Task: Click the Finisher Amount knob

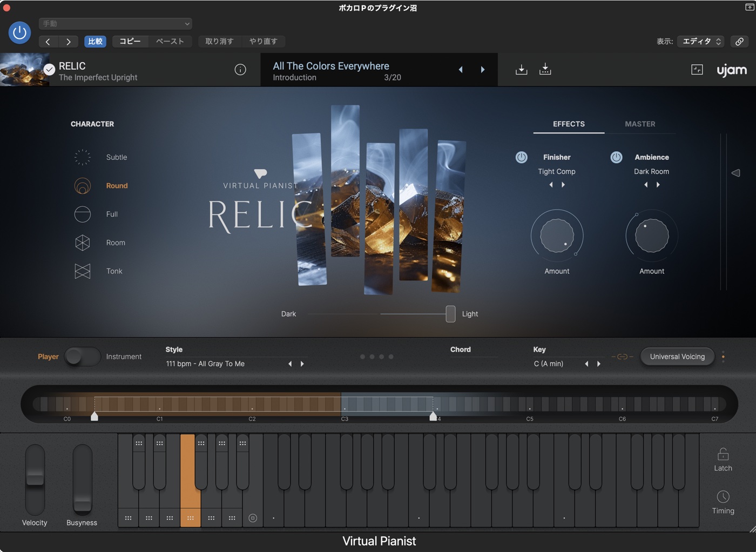Action: [x=557, y=236]
